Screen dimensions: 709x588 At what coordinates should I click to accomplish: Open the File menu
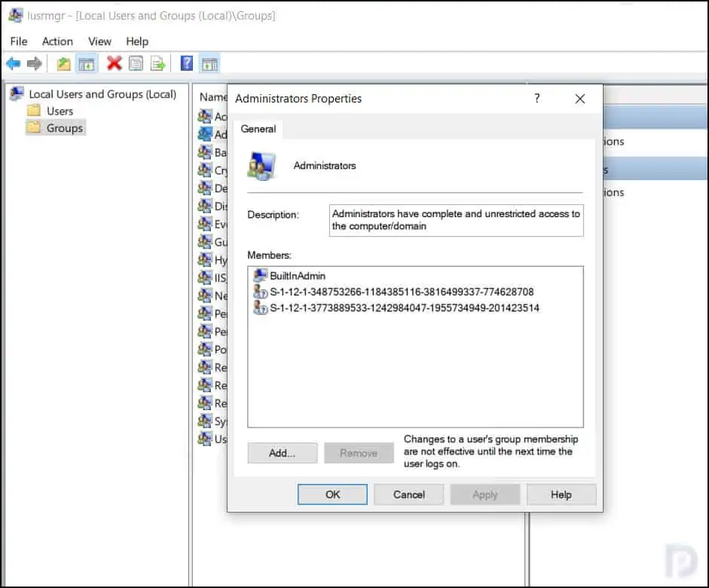pyautogui.click(x=19, y=41)
